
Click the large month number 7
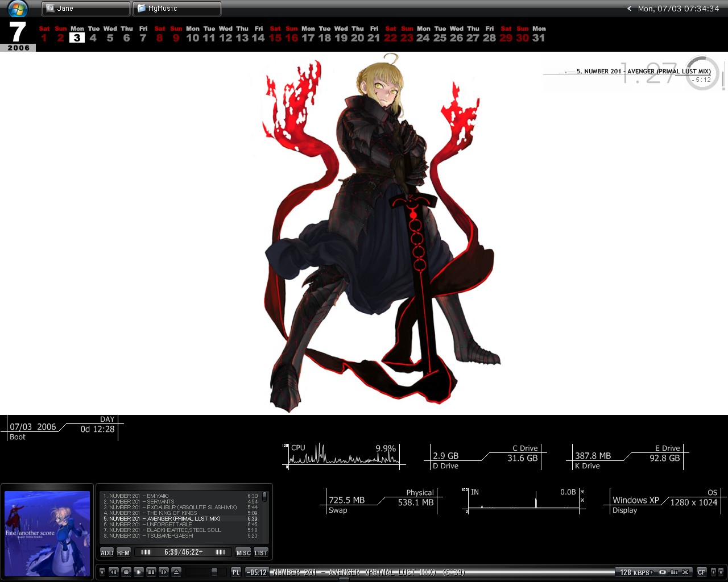pos(18,32)
